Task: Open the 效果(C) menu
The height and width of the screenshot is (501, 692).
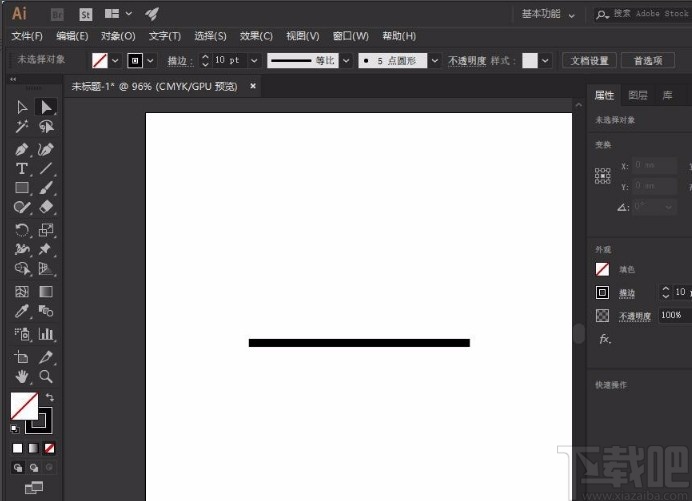Action: (256, 36)
